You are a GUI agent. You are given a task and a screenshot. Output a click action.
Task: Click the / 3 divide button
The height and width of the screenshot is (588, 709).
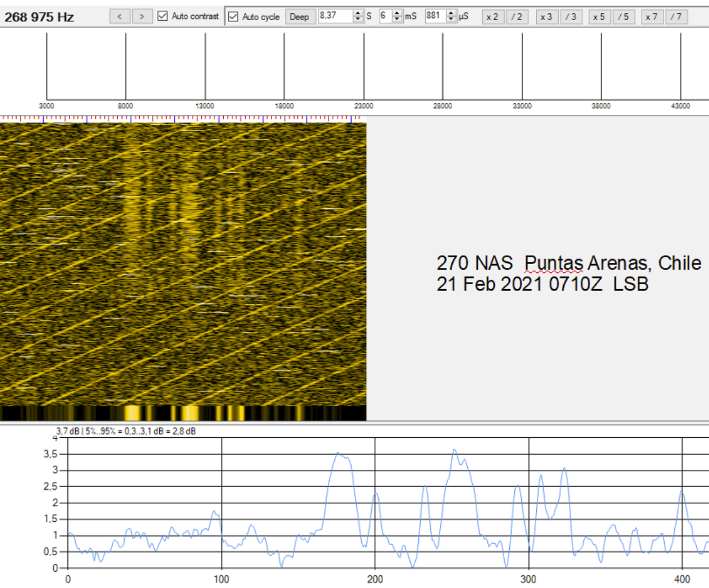571,17
